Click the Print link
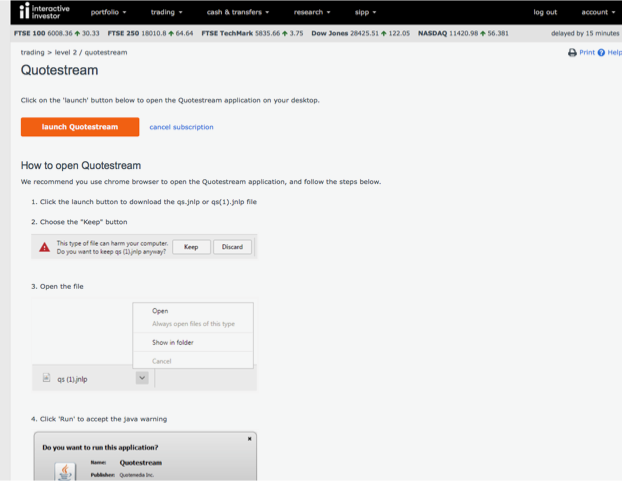The image size is (622, 481). [587, 52]
